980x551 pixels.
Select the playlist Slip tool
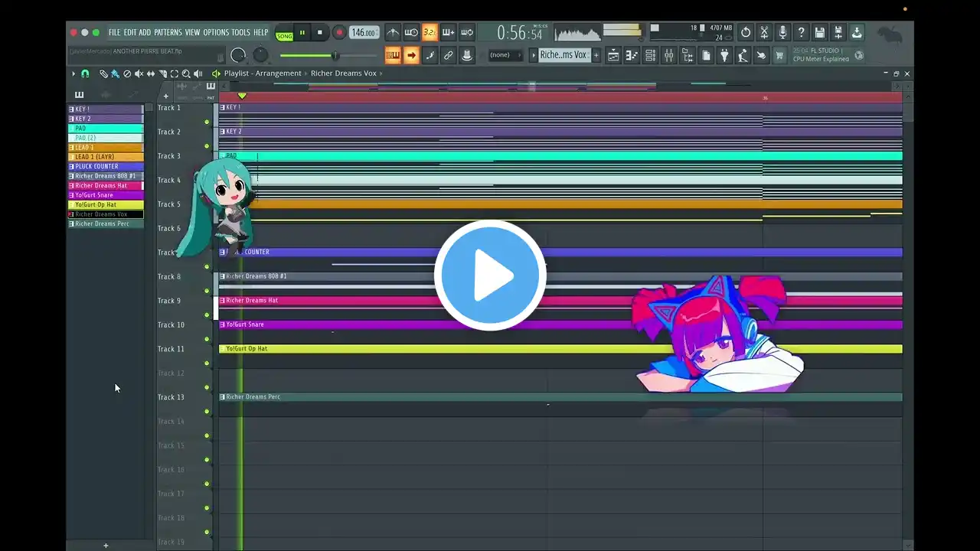click(x=151, y=73)
